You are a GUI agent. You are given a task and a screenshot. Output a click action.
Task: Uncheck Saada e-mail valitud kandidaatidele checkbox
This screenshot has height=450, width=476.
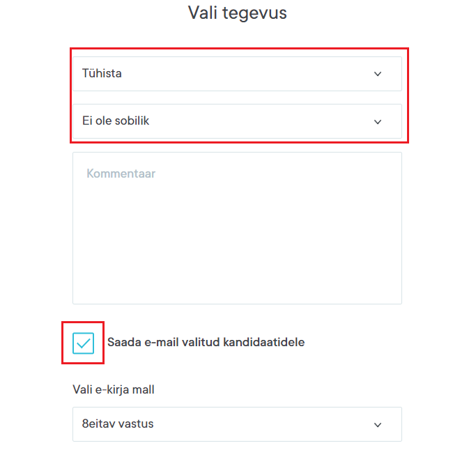pyautogui.click(x=84, y=343)
